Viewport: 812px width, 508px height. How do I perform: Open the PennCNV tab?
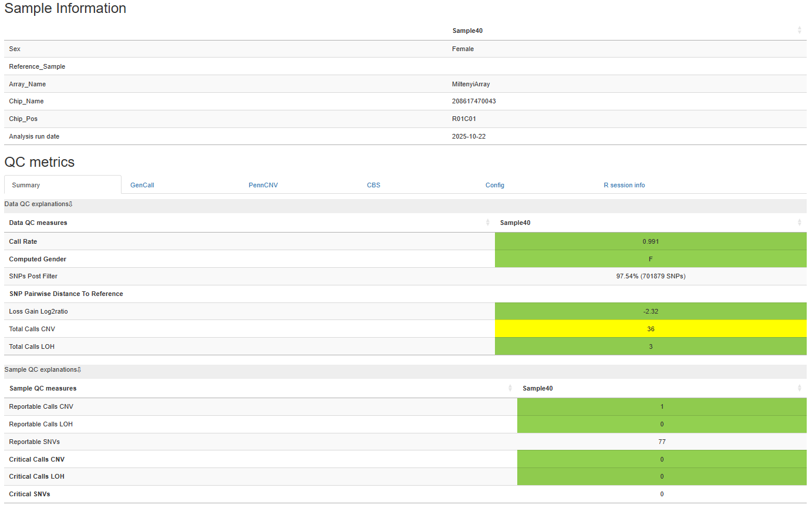coord(263,185)
